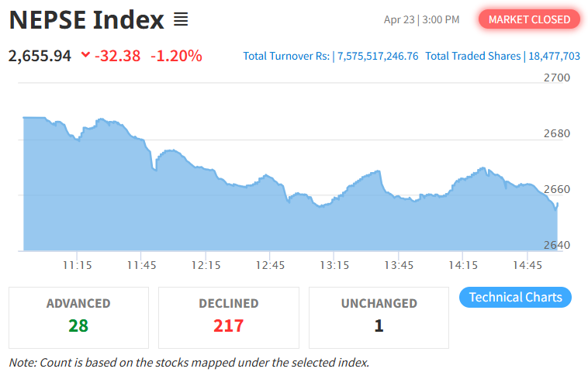588x386 pixels.
Task: Click the Apr 23 3:00 PM timestamp
Action: click(x=421, y=19)
